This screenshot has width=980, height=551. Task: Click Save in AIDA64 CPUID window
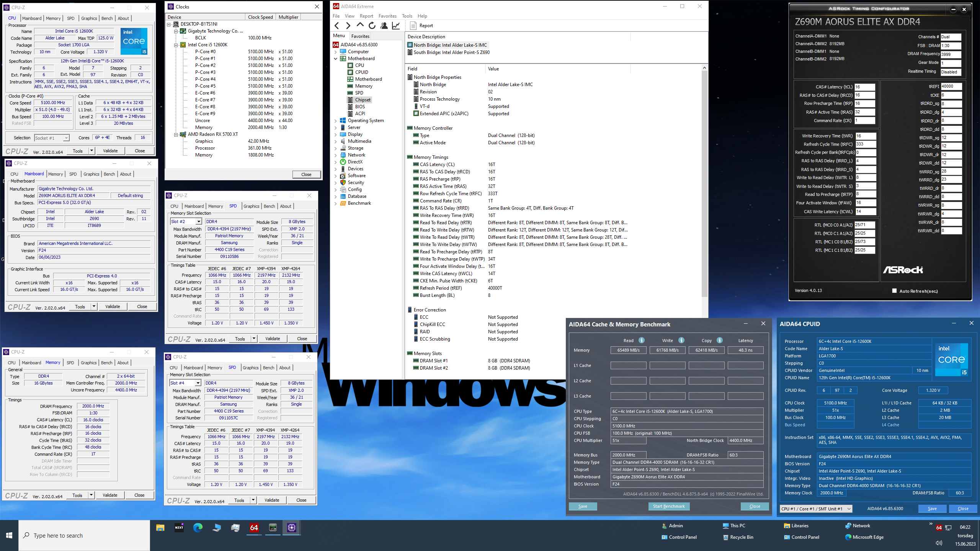932,509
